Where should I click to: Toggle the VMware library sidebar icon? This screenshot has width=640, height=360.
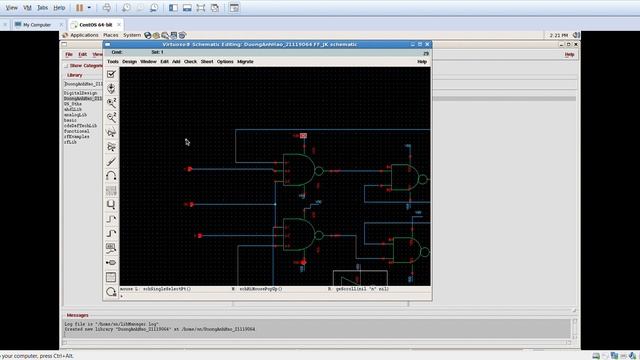click(173, 8)
